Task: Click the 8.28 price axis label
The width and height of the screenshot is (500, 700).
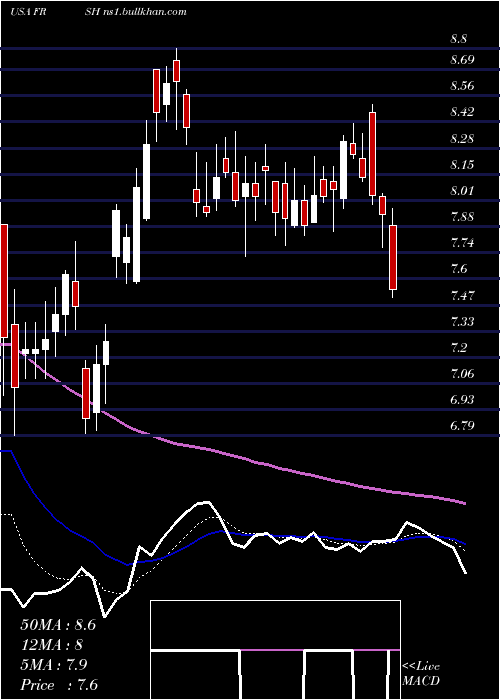Action: click(462, 138)
